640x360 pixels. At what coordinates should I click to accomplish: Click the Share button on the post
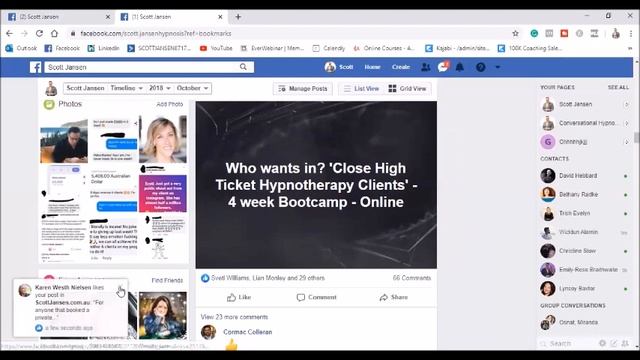(x=393, y=297)
